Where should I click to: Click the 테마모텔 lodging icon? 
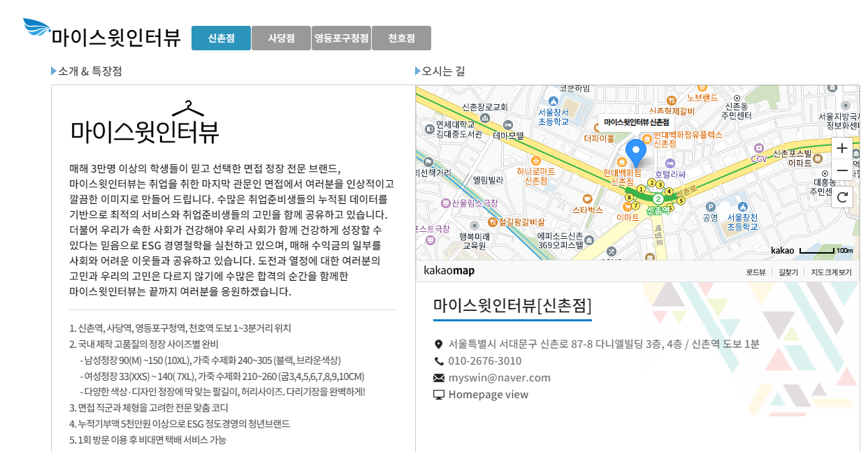coord(508,125)
